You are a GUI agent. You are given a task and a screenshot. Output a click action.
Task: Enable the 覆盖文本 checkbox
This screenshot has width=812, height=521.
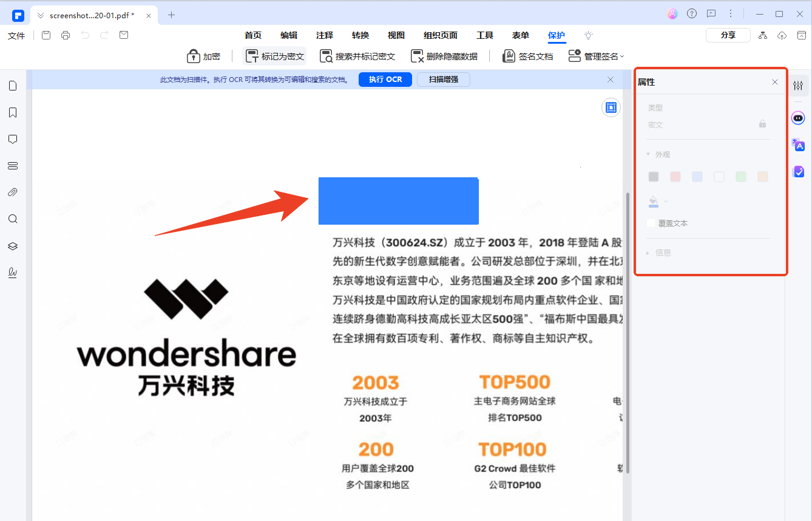651,223
